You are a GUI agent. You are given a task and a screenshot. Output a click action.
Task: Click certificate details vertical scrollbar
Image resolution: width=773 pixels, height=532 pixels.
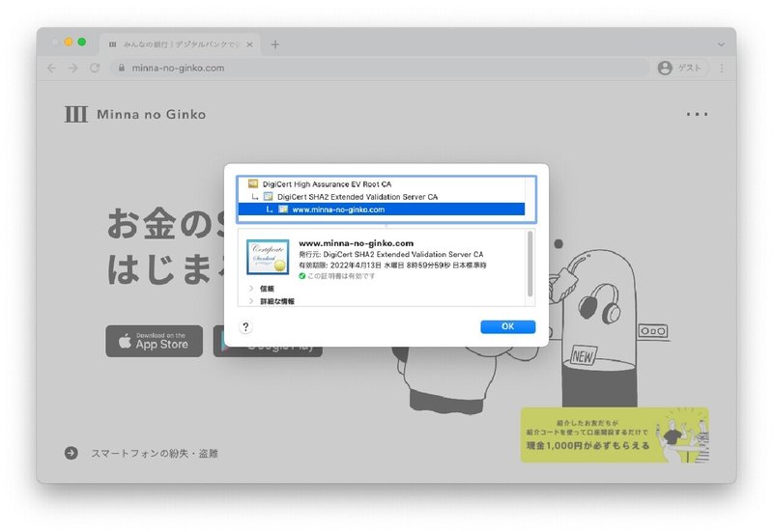530,264
